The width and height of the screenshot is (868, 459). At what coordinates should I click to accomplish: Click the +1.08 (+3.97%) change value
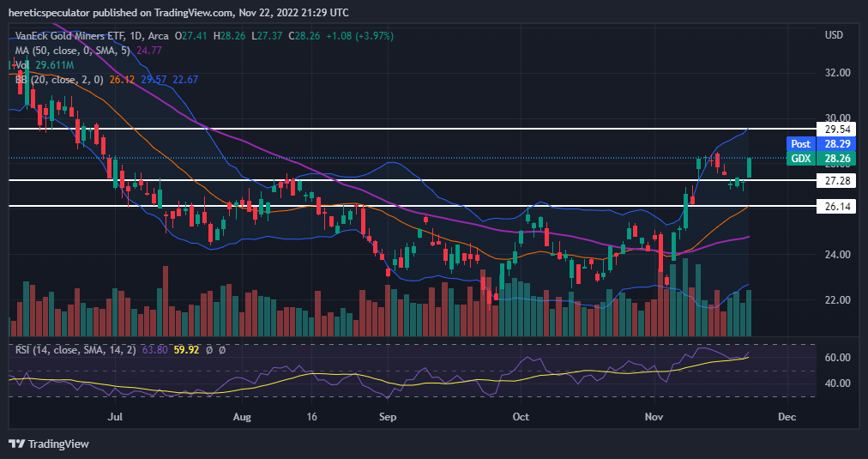tap(360, 36)
